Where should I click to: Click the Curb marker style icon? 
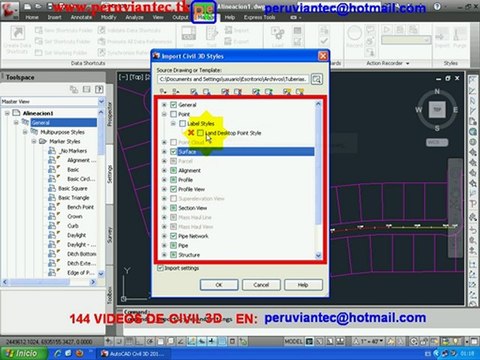point(52,226)
